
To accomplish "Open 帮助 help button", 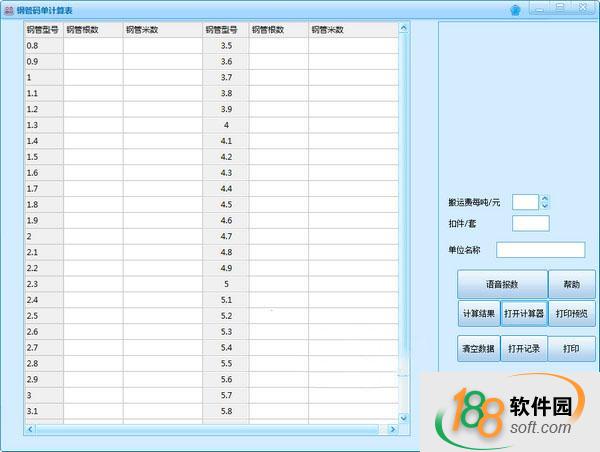I will pos(571,284).
